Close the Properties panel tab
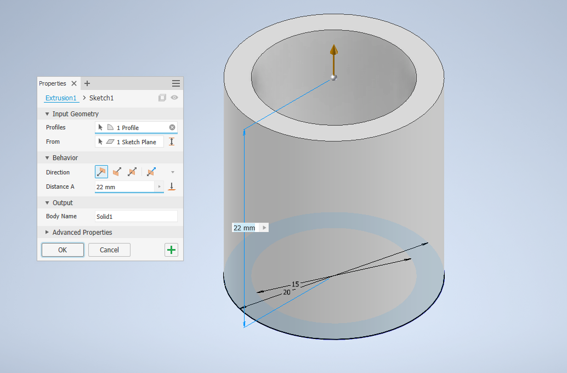Viewport: 567px width, 373px height. click(74, 83)
